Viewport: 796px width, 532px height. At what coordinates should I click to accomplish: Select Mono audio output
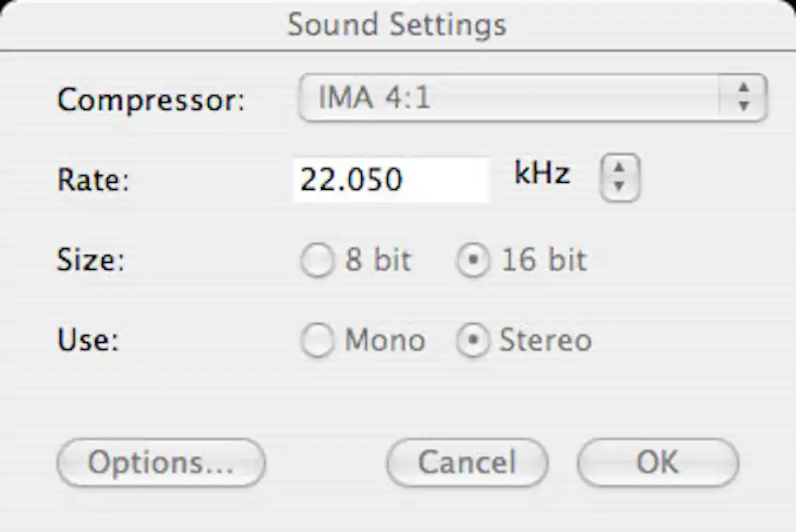317,341
